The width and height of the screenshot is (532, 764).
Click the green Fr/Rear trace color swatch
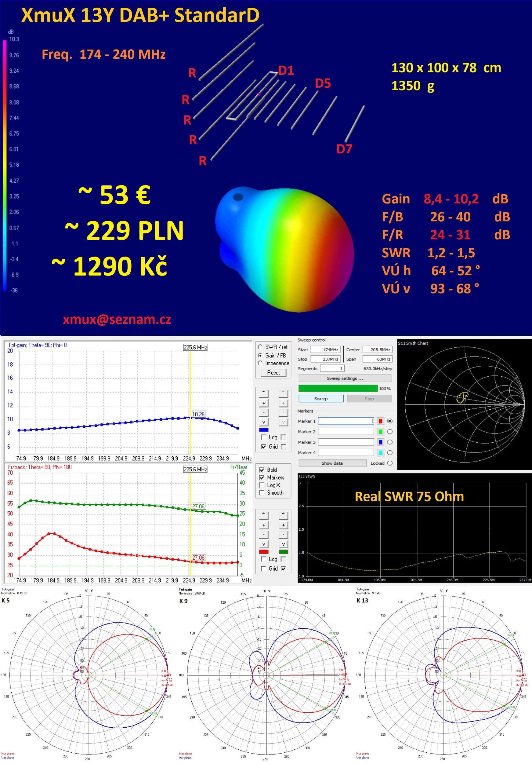tap(283, 552)
